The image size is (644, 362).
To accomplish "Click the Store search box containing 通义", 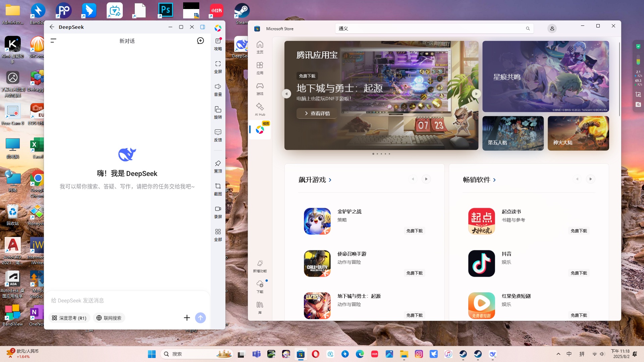I will 434,28.
